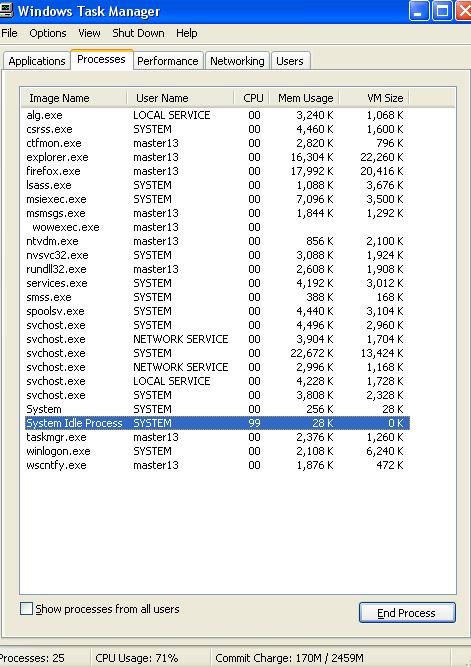Open the Applications tab

(x=37, y=61)
